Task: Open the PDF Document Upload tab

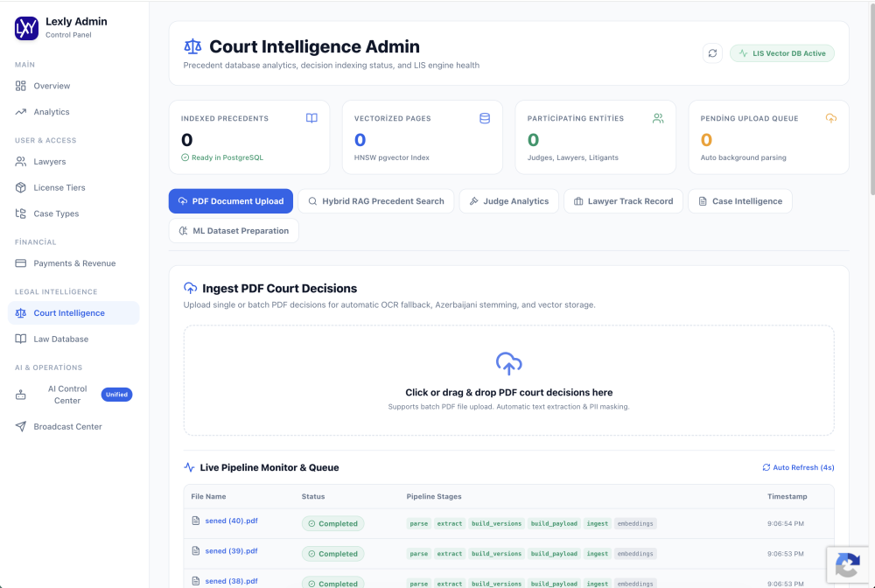Action: (x=231, y=201)
